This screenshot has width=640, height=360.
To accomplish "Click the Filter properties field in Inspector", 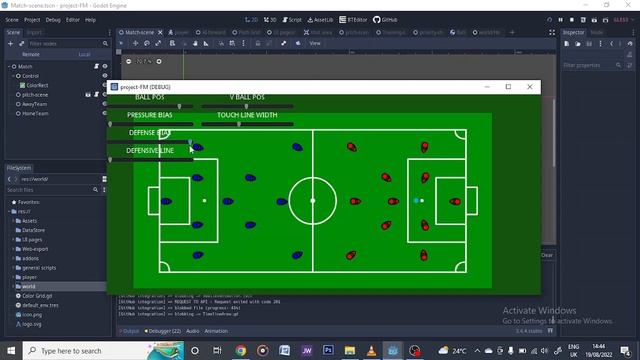I will [x=593, y=65].
